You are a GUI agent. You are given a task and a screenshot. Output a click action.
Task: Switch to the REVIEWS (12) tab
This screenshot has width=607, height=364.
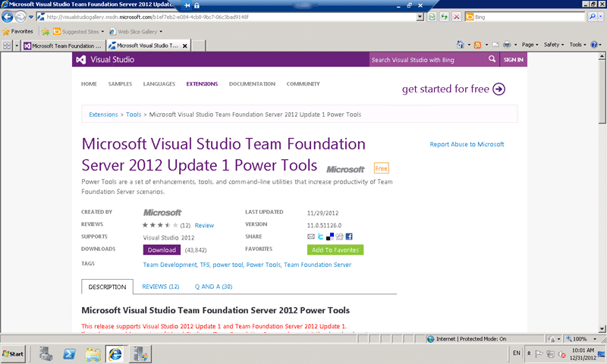pyautogui.click(x=161, y=287)
